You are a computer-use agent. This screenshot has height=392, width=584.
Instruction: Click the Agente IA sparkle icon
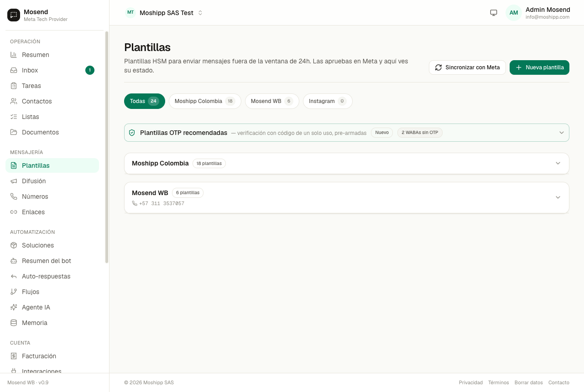click(x=14, y=307)
